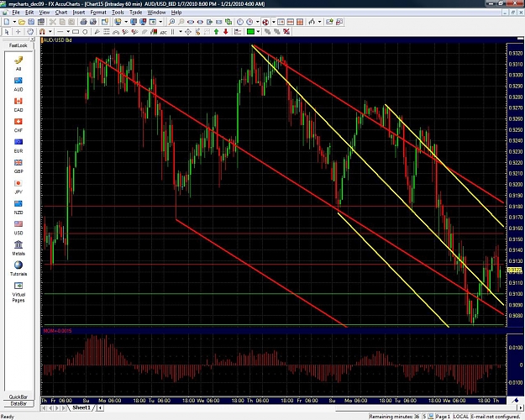Click the LOCAL status bar entry
525x420 pixels.
pos(461,417)
